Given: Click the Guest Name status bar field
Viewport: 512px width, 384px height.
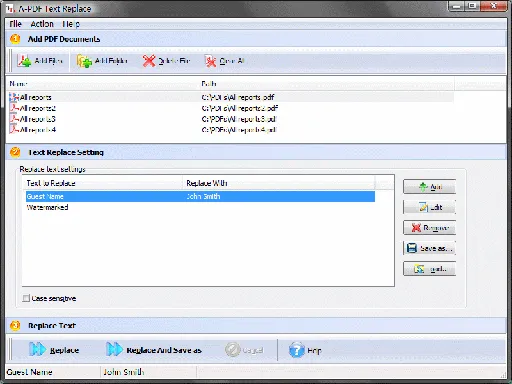Looking at the screenshot, I should 53,372.
